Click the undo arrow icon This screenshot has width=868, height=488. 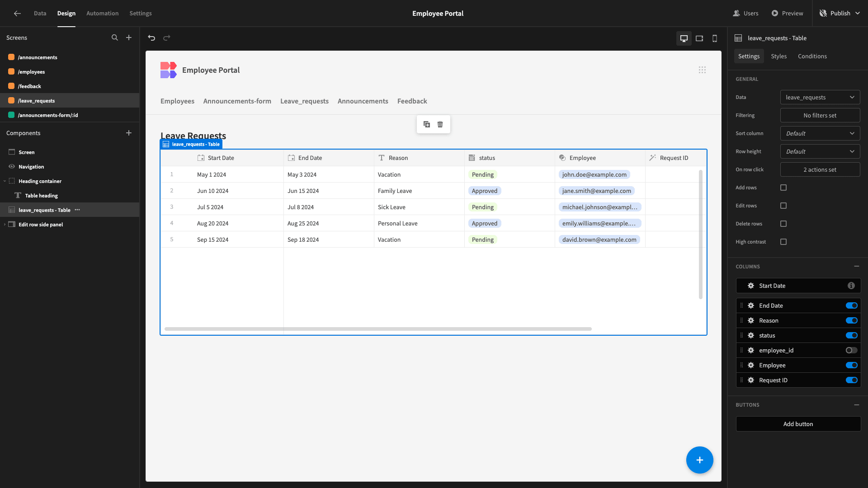click(151, 38)
